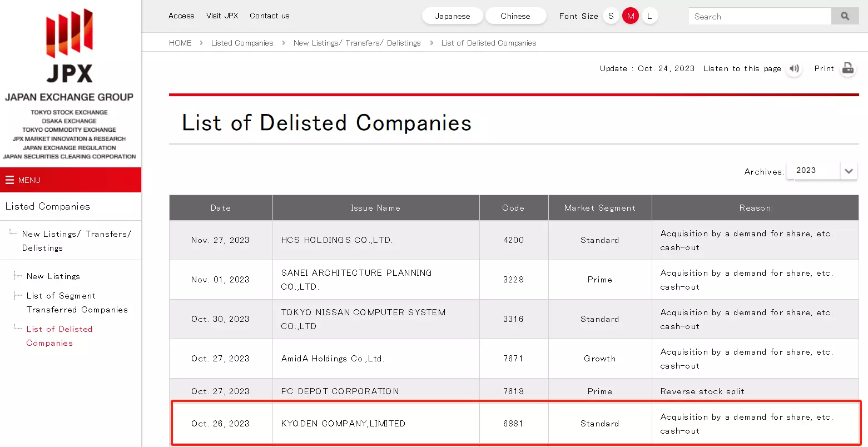Viewport: 868px width, 447px height.
Task: Go to HOME breadcrumb
Action: click(180, 43)
